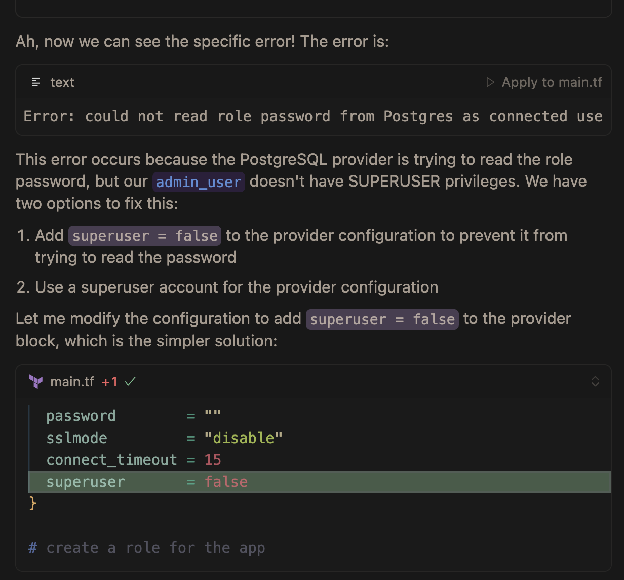Click the Error message line in text block
The width and height of the screenshot is (624, 580).
(x=312, y=116)
